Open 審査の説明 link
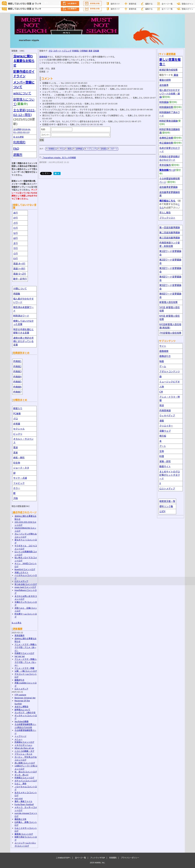This screenshot has width=195, height=868. 165,80
